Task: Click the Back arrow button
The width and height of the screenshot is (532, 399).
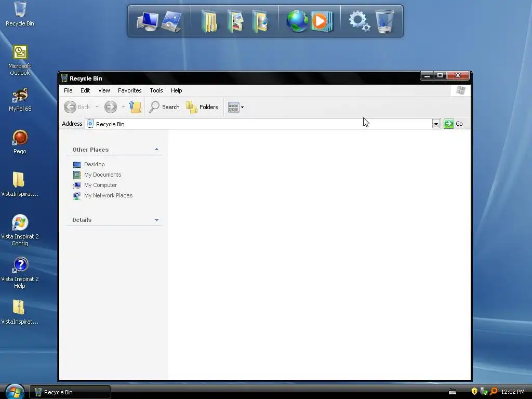Action: point(77,107)
